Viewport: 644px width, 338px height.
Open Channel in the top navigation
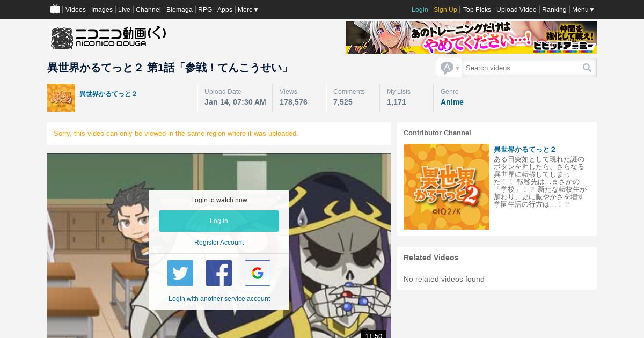(x=148, y=10)
